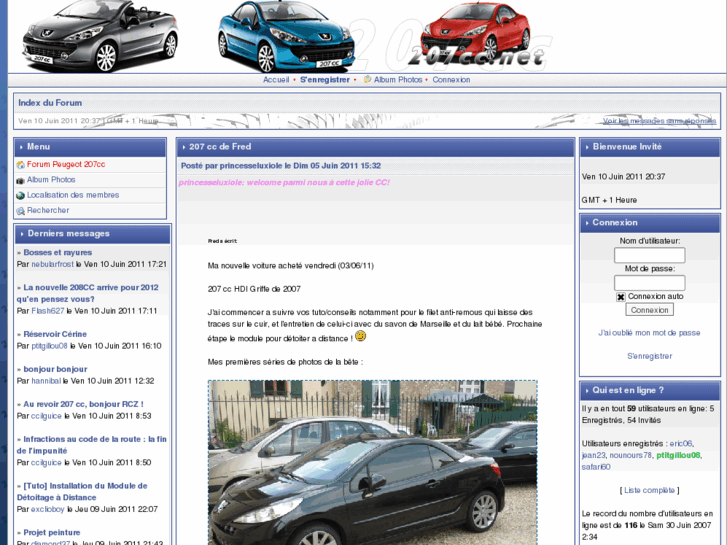The image size is (727, 545).
Task: Open the La nouvelle 208CC arrive pour 2012 topic
Action: click(88, 294)
